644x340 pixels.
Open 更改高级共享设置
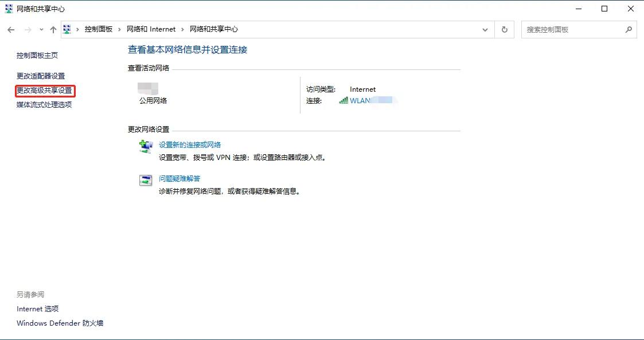pos(44,91)
